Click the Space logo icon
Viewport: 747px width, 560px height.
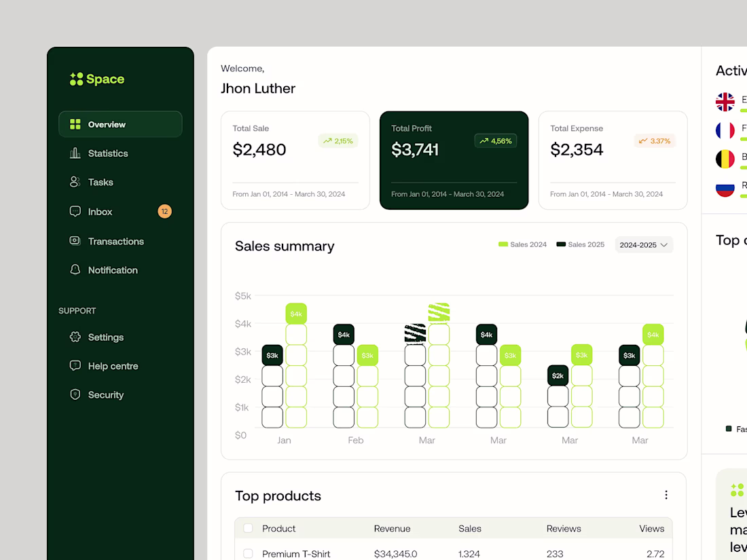click(76, 79)
